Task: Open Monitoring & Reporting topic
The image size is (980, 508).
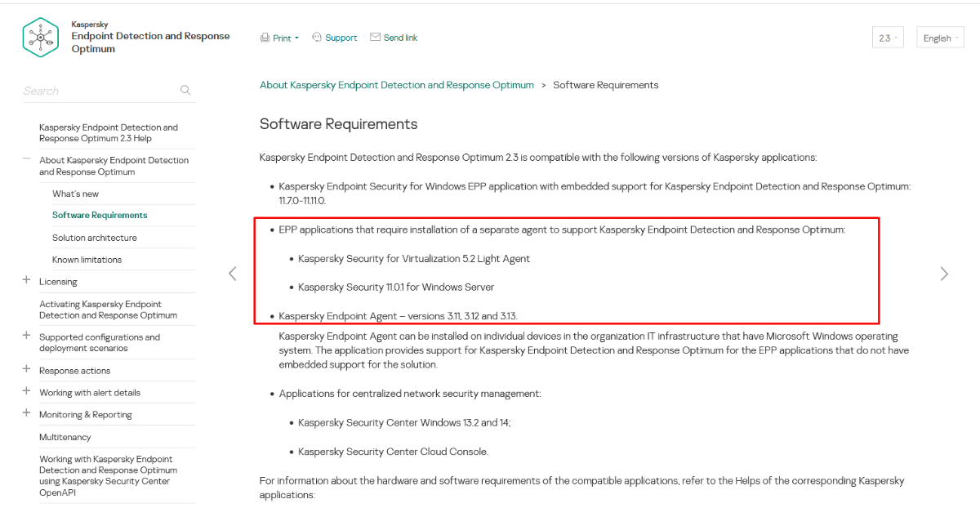Action: tap(86, 415)
